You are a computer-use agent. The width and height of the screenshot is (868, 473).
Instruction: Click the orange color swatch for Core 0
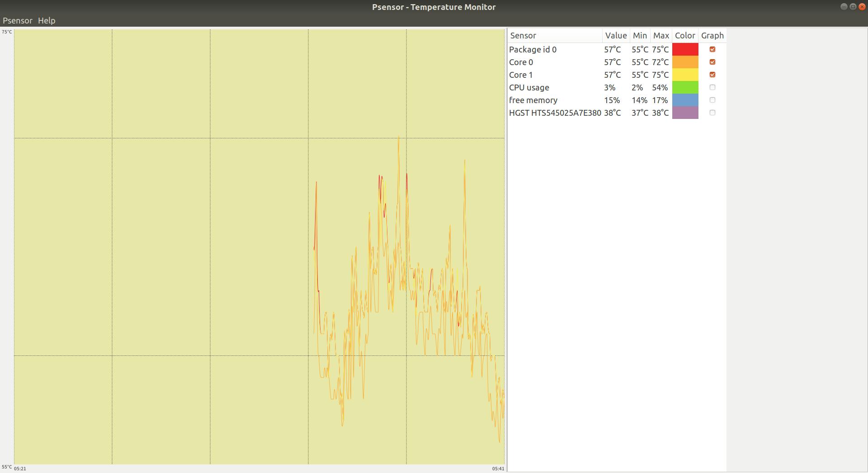point(685,62)
